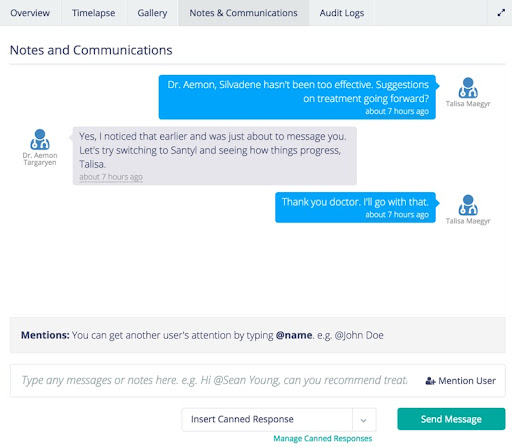Focus the message or notes text field
Viewport: 512px width, 447px height.
coord(215,380)
